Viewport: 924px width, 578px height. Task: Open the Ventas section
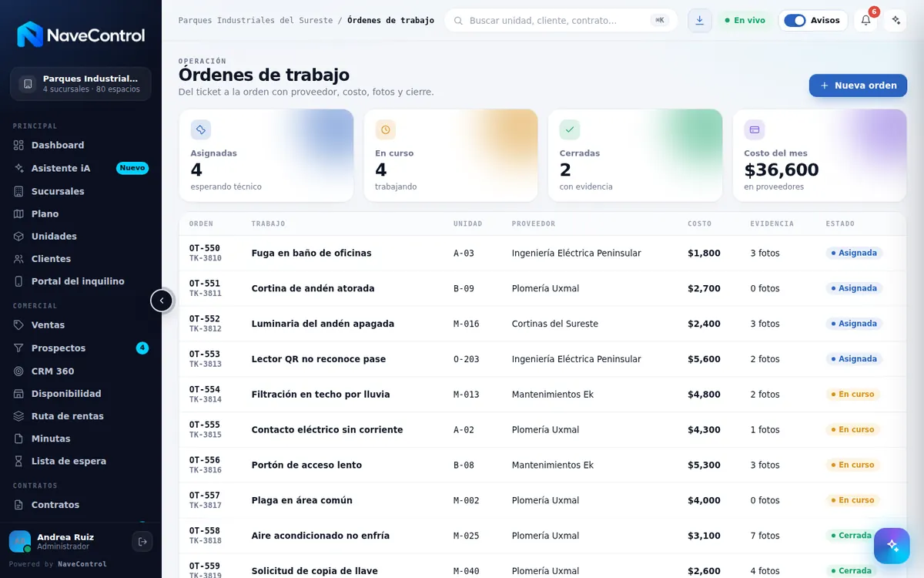coord(81,325)
